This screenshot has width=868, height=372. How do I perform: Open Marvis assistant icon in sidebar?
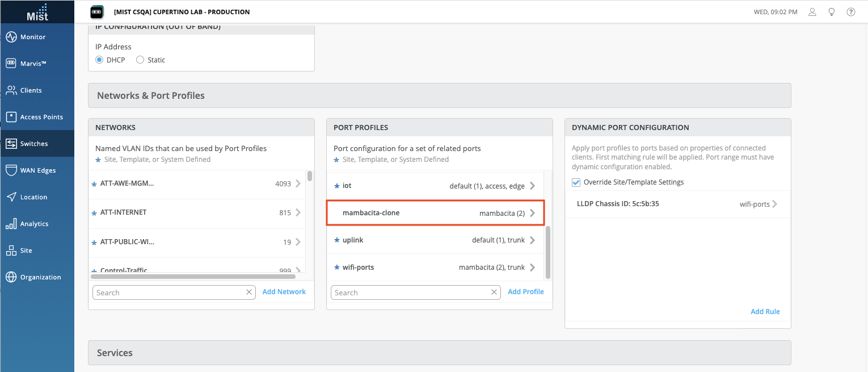click(11, 64)
